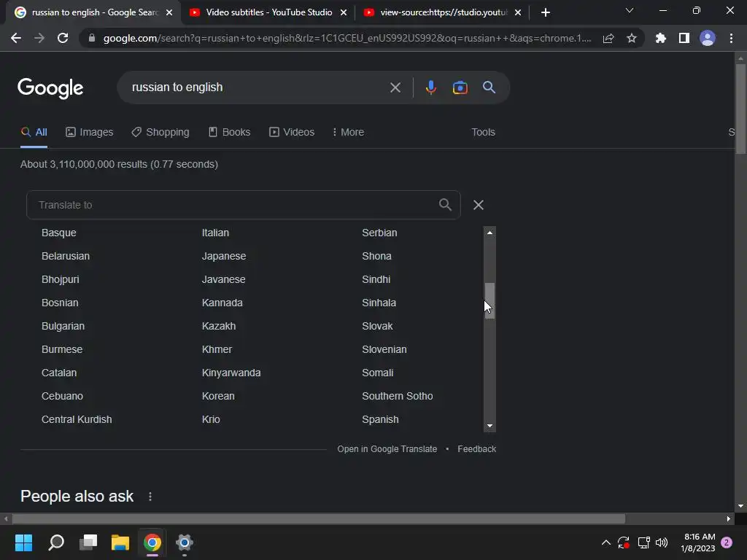Click the browser back arrow
The height and width of the screenshot is (560, 747).
[x=16, y=38]
